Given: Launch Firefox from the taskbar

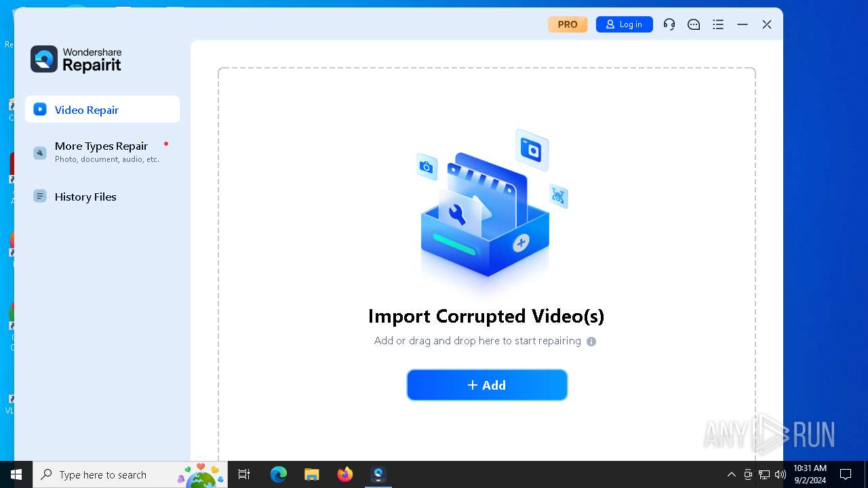Looking at the screenshot, I should coord(345,474).
